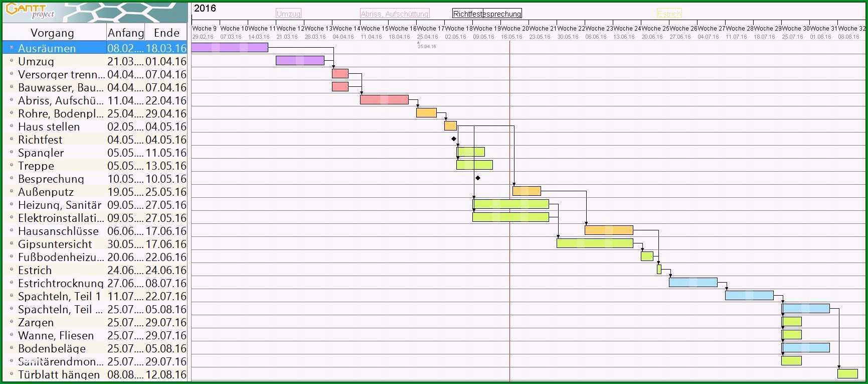Click the purple Umzug bar in chart

tap(300, 61)
